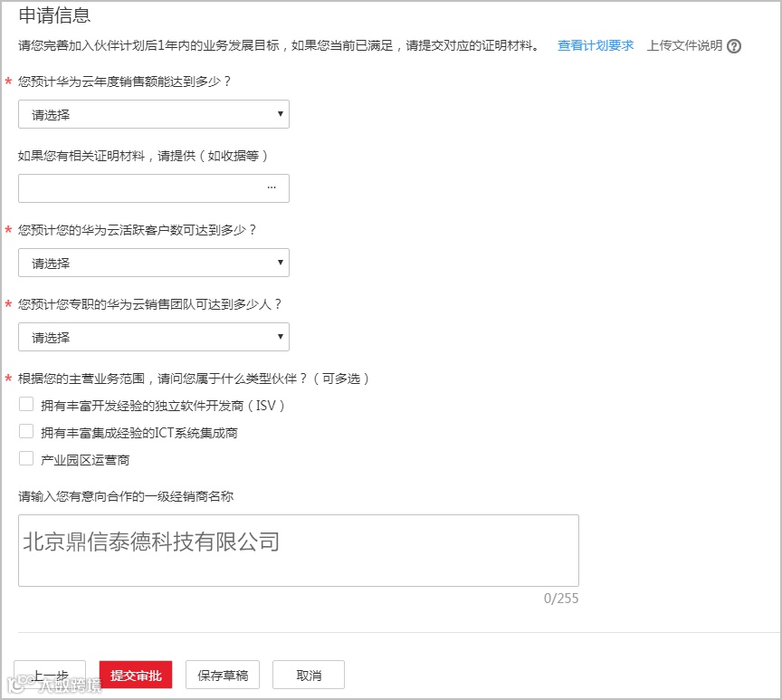Click the 请输入您有意向合作的一级经销商名称 label
Viewport: 782px width, 700px height.
click(x=126, y=496)
